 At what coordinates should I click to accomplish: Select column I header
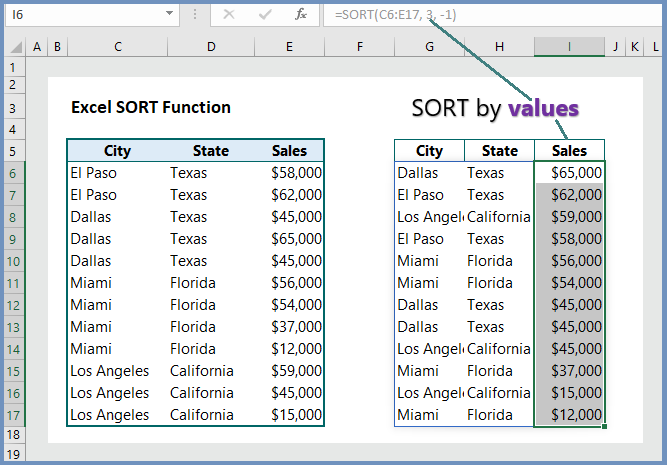[x=569, y=46]
